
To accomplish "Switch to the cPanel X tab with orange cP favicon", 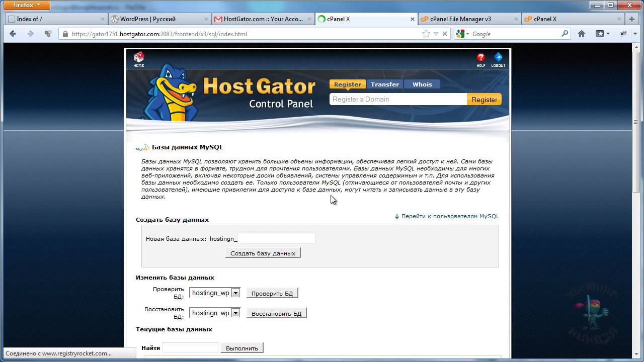I will (573, 19).
